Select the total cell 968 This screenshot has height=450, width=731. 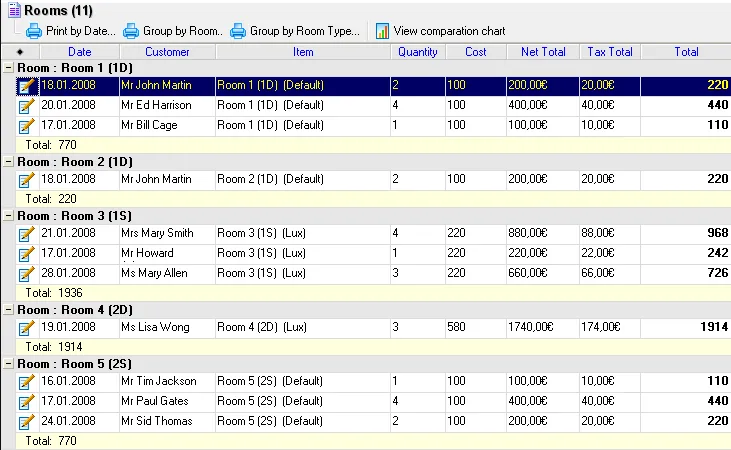coord(686,233)
